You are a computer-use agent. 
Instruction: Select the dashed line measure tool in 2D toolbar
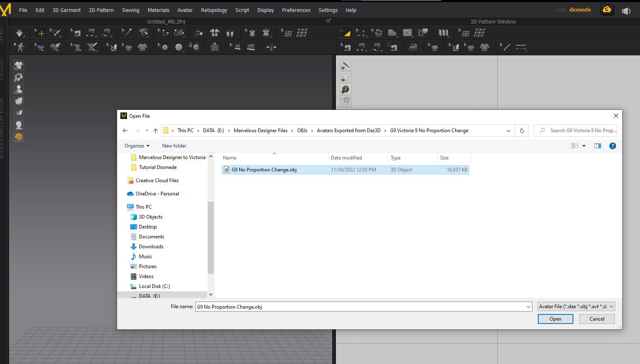click(x=521, y=47)
